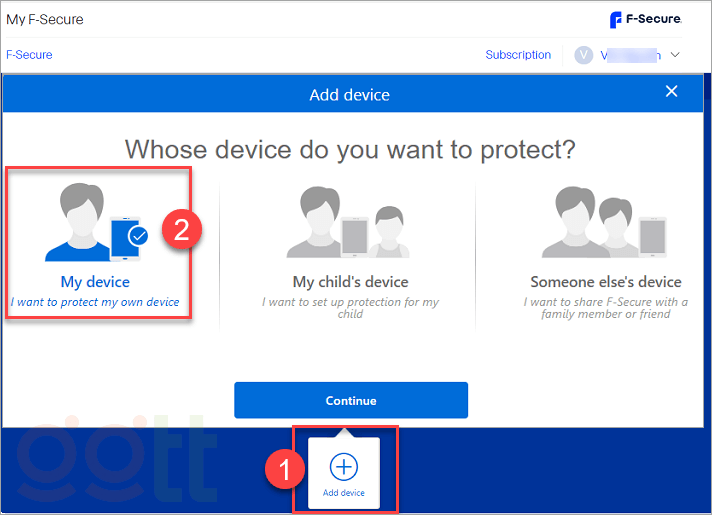Choose the "My device" option label

95,282
